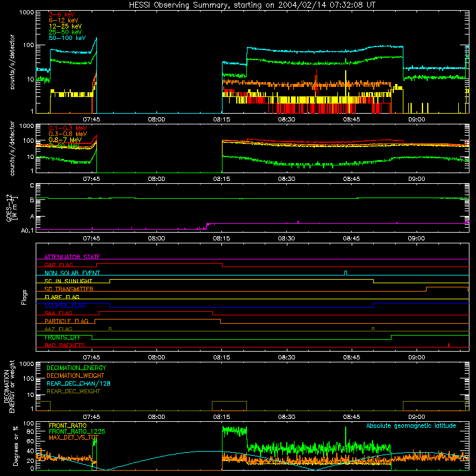476x476 pixels.
Task: Pick the cyan 50-100 keV legend label
Action: point(67,38)
